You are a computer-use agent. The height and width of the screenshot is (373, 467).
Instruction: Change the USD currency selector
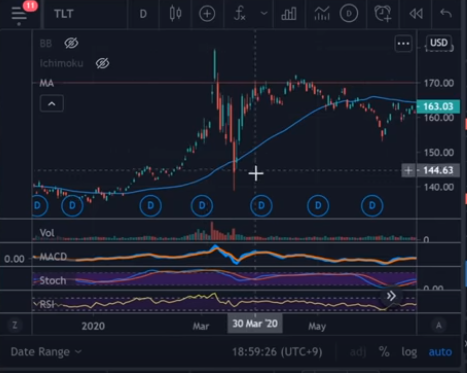click(x=439, y=43)
